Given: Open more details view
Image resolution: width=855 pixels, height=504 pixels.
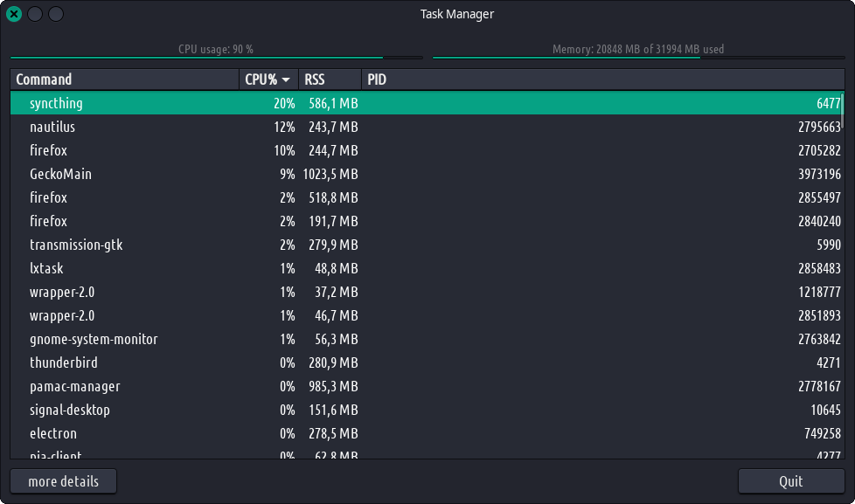Looking at the screenshot, I should click(63, 481).
